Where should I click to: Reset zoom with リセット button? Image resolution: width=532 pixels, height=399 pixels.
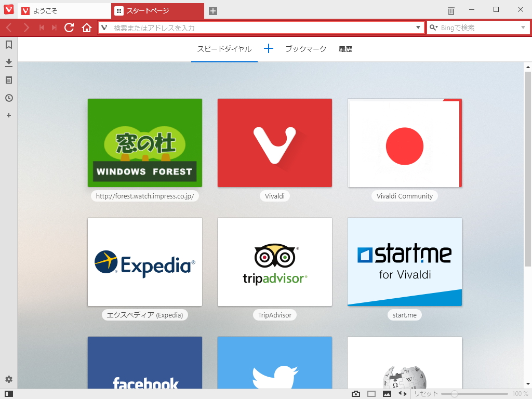pos(426,394)
